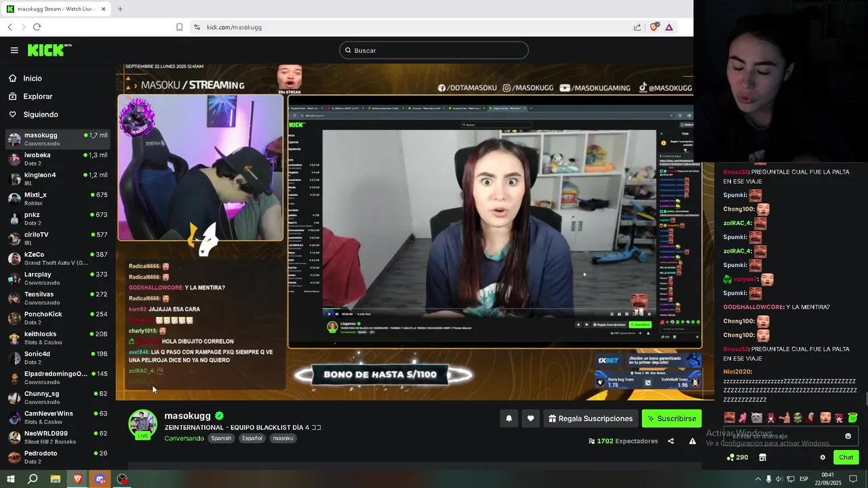Open Brave Rewards triangle icon

669,27
